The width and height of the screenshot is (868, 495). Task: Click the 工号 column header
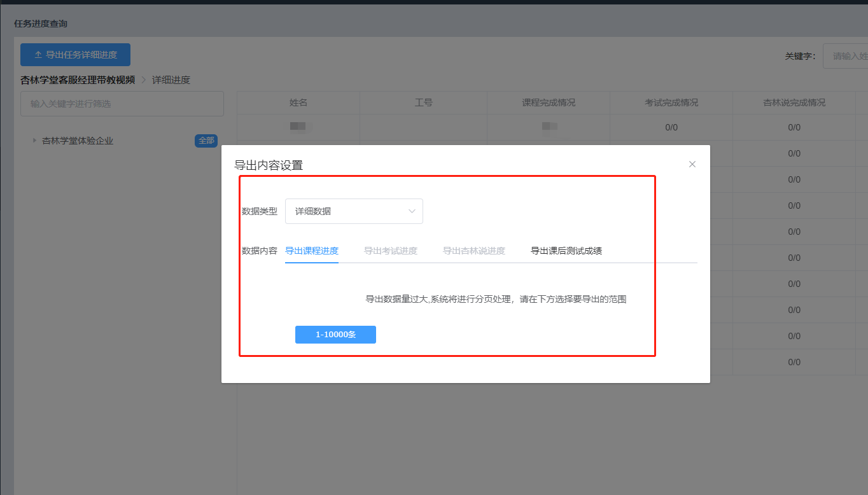pos(423,102)
